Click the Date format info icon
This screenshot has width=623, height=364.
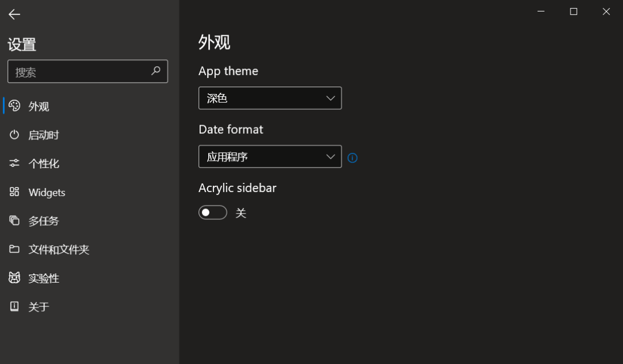[x=352, y=157]
